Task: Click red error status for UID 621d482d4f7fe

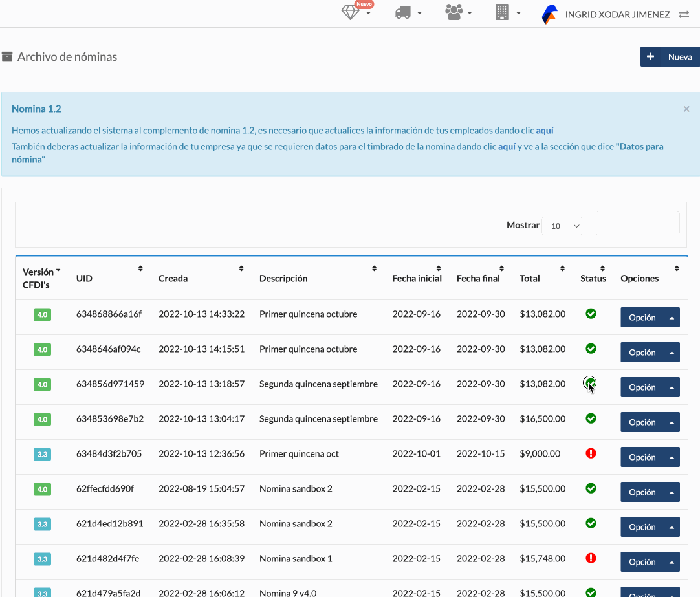Action: click(591, 558)
